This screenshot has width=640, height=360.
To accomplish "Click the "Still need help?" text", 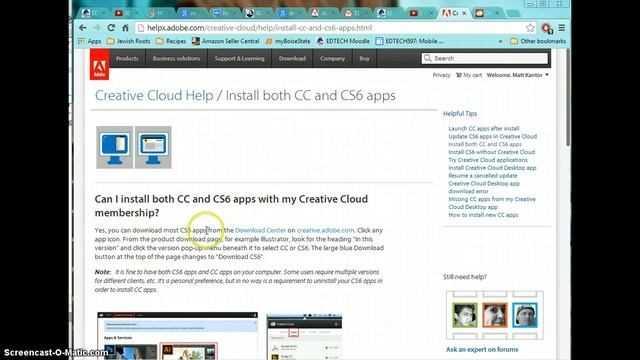I will (x=465, y=277).
